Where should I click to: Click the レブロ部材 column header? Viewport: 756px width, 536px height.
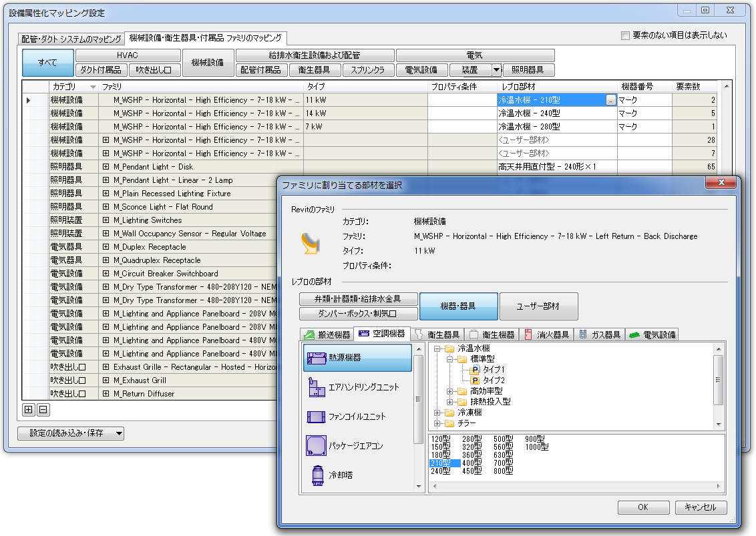click(557, 87)
